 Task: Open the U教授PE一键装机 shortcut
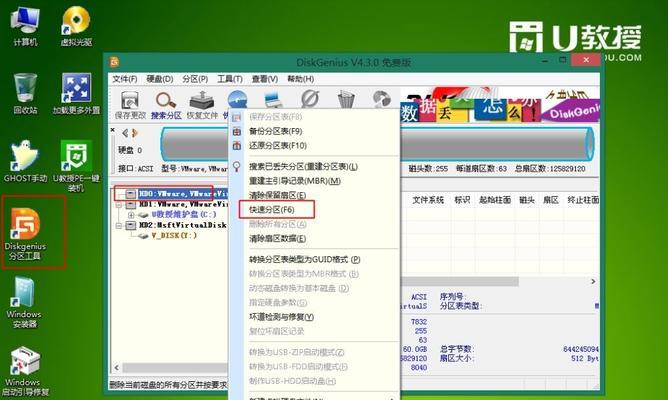(x=77, y=166)
